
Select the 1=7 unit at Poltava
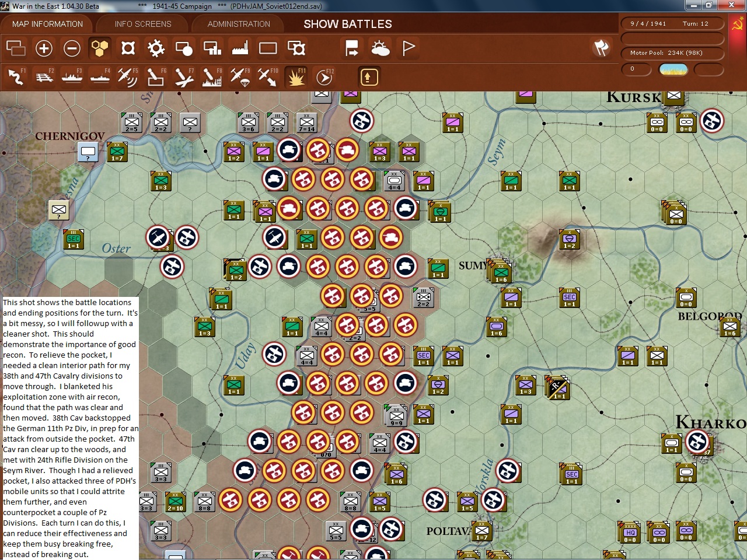481,531
